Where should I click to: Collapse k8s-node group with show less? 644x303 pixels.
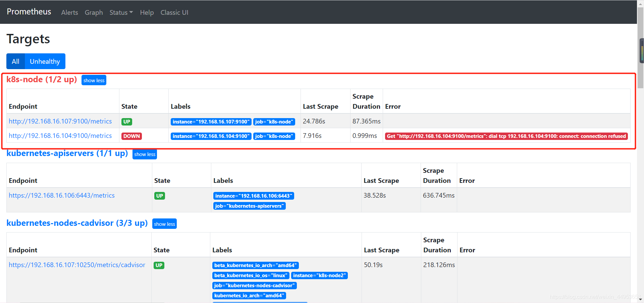point(94,80)
